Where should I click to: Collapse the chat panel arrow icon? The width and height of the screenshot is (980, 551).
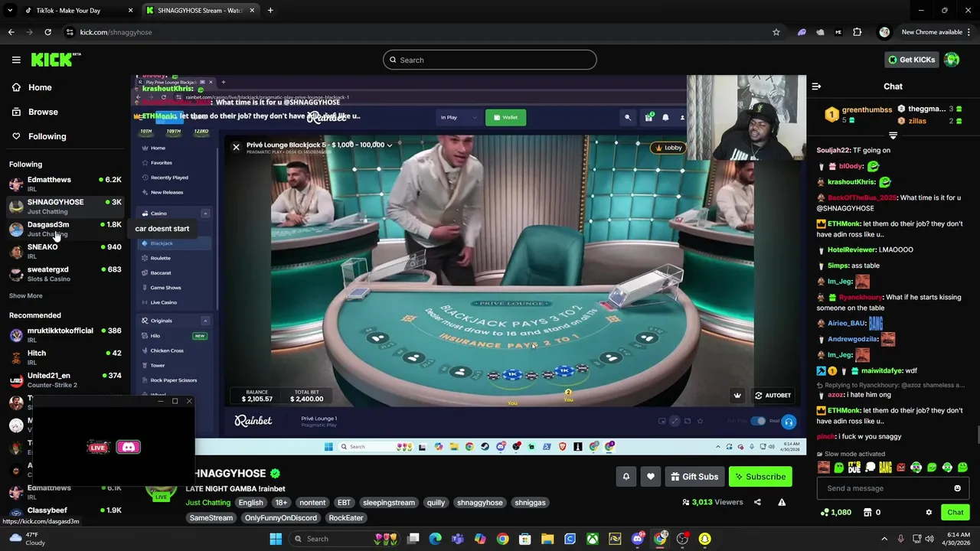[x=816, y=86]
